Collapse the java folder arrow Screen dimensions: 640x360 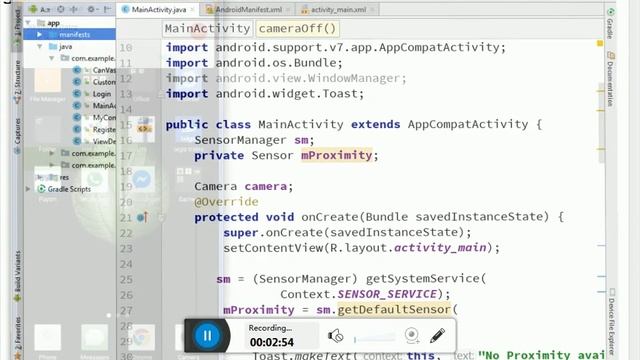(x=40, y=47)
